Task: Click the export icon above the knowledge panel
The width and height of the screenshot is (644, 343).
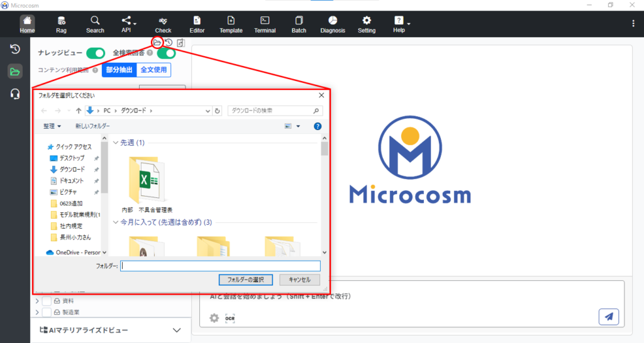Action: pyautogui.click(x=180, y=42)
